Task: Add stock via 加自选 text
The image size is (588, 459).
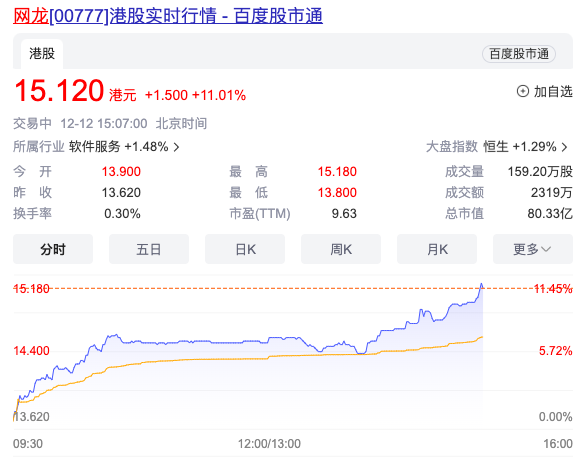Action: [553, 92]
